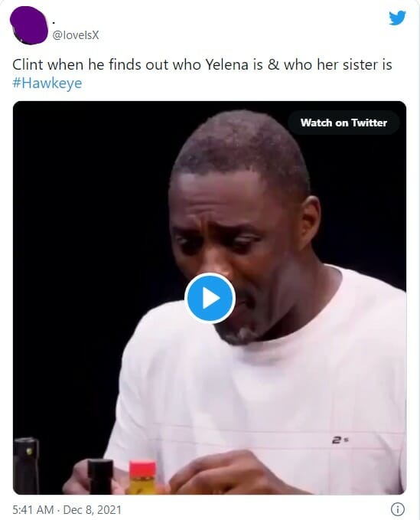Open the tweet info circle icon
Image resolution: width=420 pixels, height=520 pixels.
398,509
